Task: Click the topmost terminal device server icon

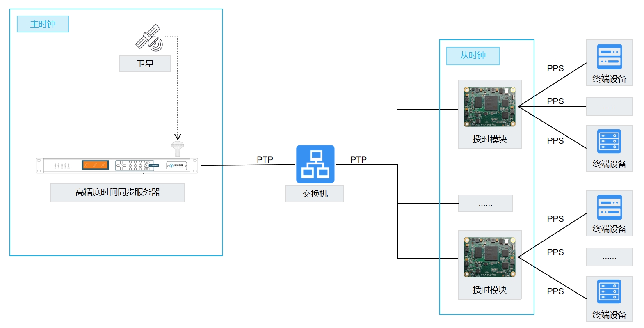Action: tap(609, 57)
